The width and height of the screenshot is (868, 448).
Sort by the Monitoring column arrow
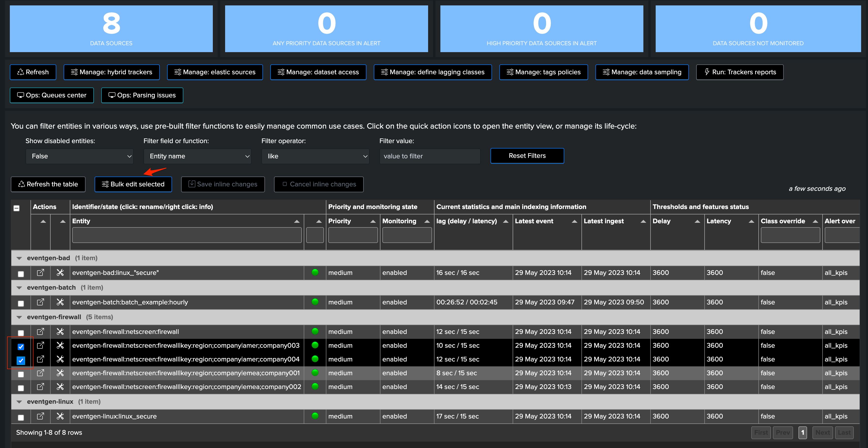pyautogui.click(x=427, y=222)
